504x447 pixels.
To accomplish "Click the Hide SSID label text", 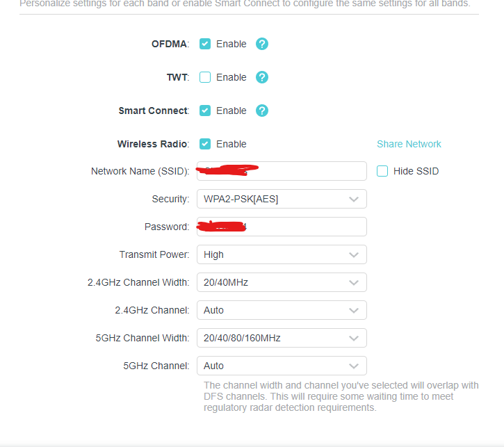I will click(416, 171).
